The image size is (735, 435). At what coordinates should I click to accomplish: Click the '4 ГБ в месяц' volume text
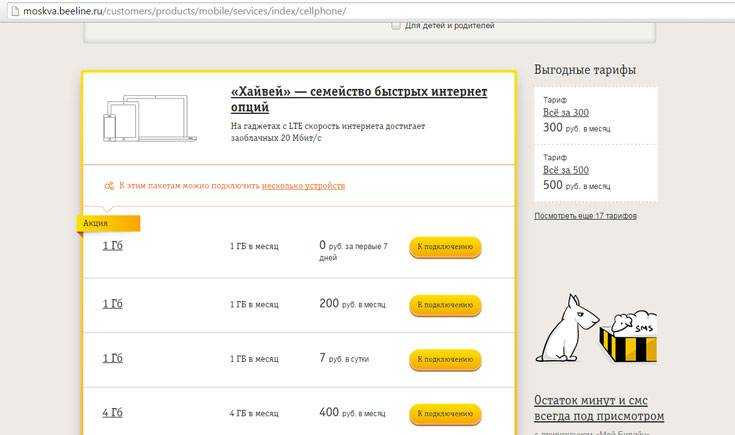point(254,413)
